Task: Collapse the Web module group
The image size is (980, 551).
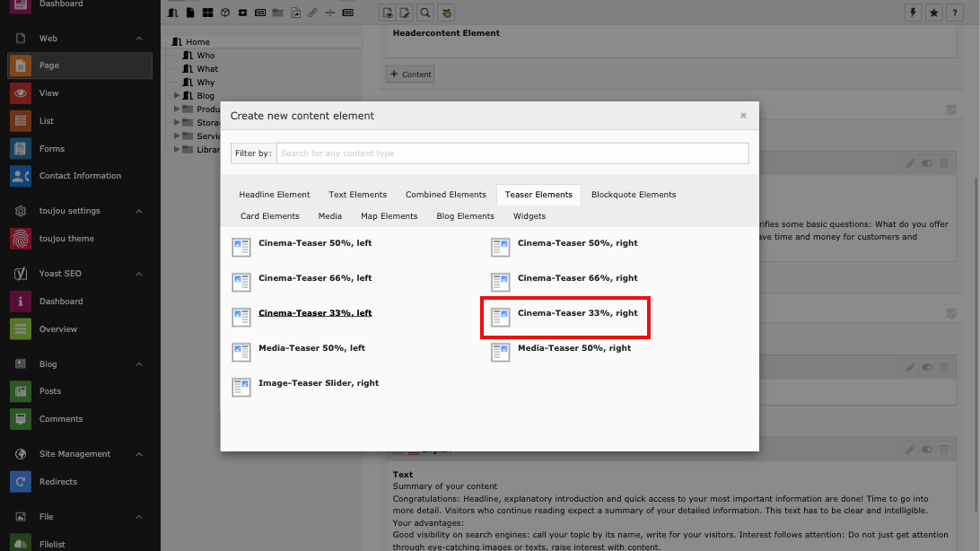Action: (x=139, y=39)
